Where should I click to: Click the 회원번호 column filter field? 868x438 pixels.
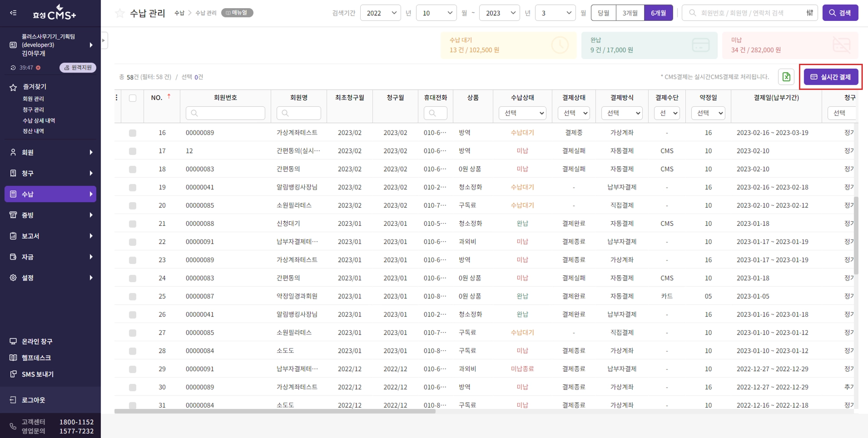(x=225, y=113)
